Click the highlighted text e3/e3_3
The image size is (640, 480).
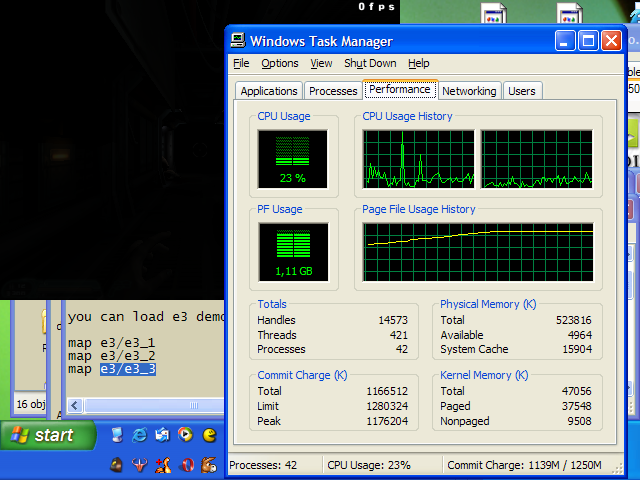pyautogui.click(x=128, y=369)
